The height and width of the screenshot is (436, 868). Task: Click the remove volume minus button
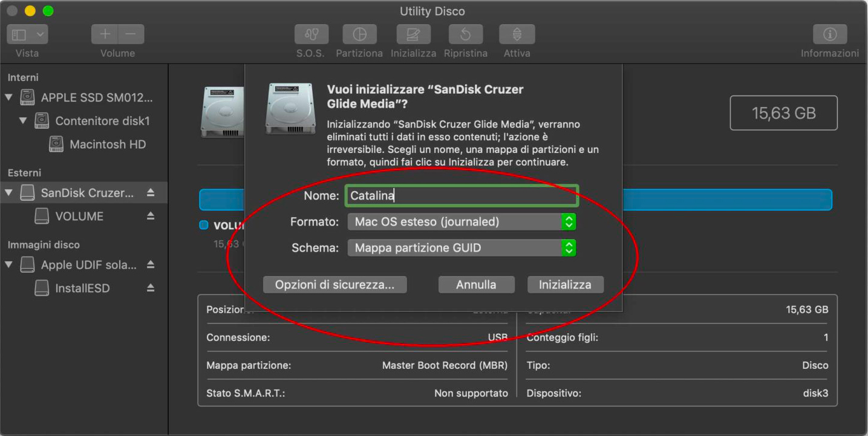coord(131,34)
